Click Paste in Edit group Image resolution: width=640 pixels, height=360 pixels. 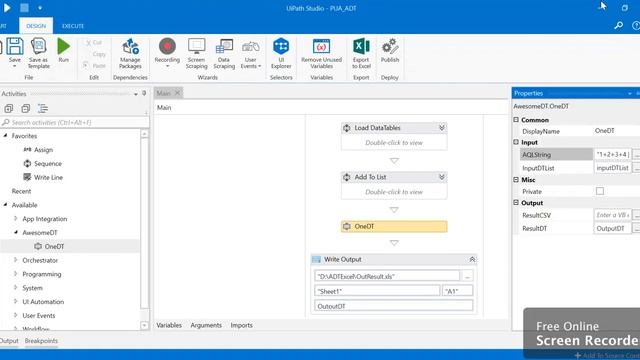[94, 65]
